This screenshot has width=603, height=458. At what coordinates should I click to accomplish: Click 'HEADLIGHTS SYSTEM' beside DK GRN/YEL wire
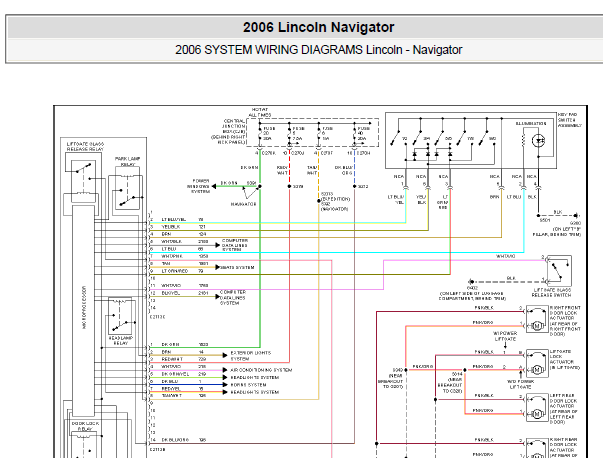click(x=255, y=378)
